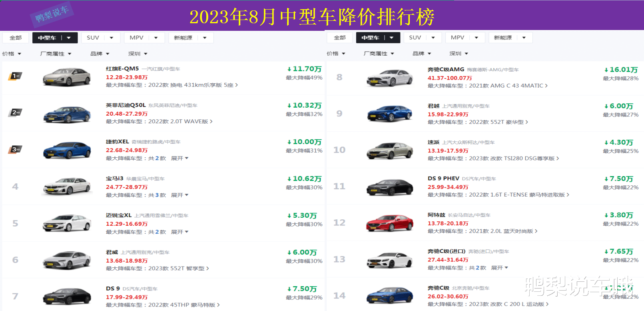Open the 奔驰C级AMG car image
The height and width of the screenshot is (311, 644).
tap(390, 78)
